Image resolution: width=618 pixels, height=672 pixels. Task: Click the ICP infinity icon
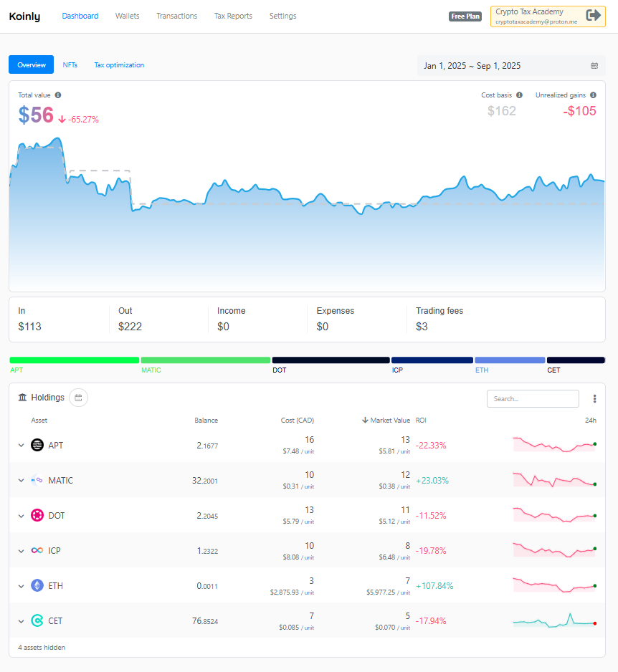(x=37, y=550)
